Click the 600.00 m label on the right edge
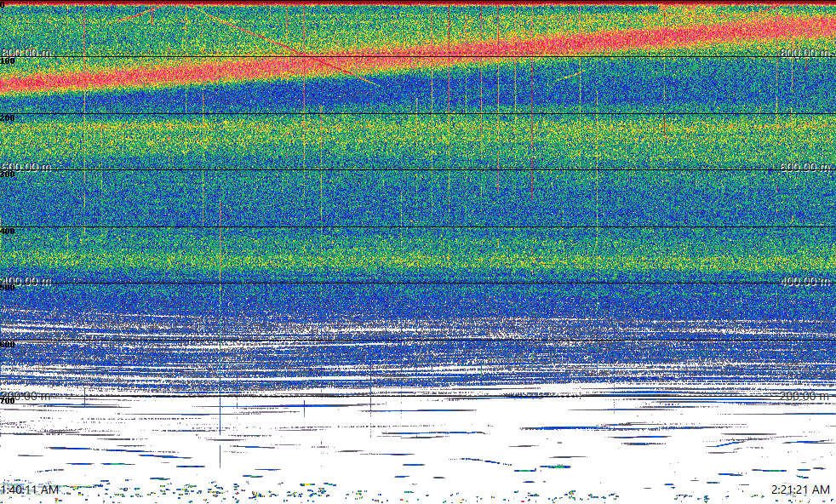 coord(805,167)
